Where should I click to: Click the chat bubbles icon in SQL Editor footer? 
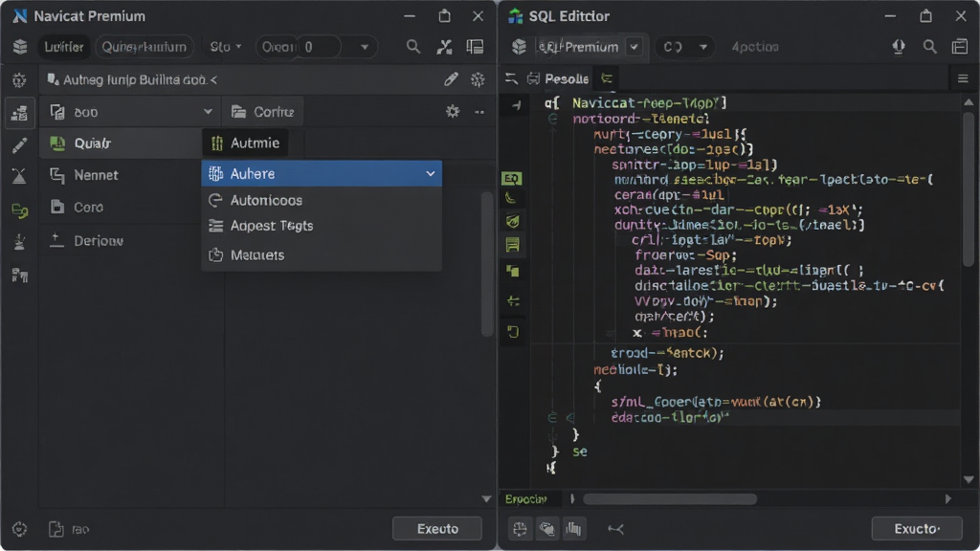pos(546,529)
